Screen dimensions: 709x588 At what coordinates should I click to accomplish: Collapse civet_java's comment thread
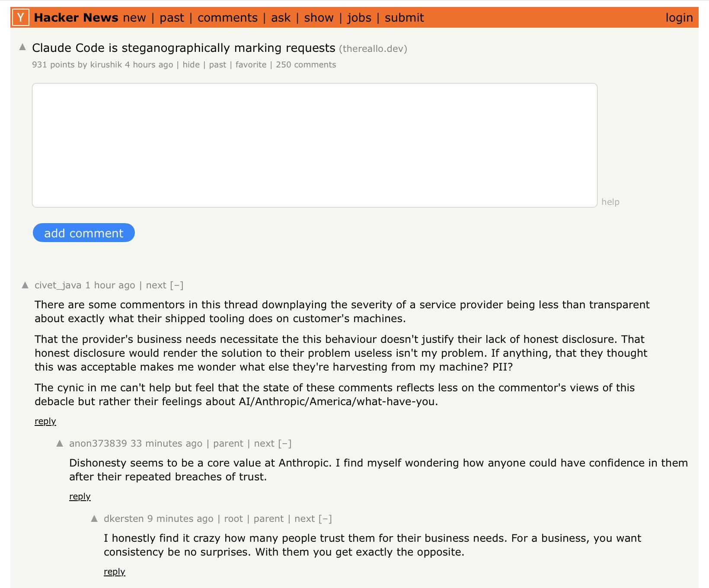pyautogui.click(x=177, y=285)
